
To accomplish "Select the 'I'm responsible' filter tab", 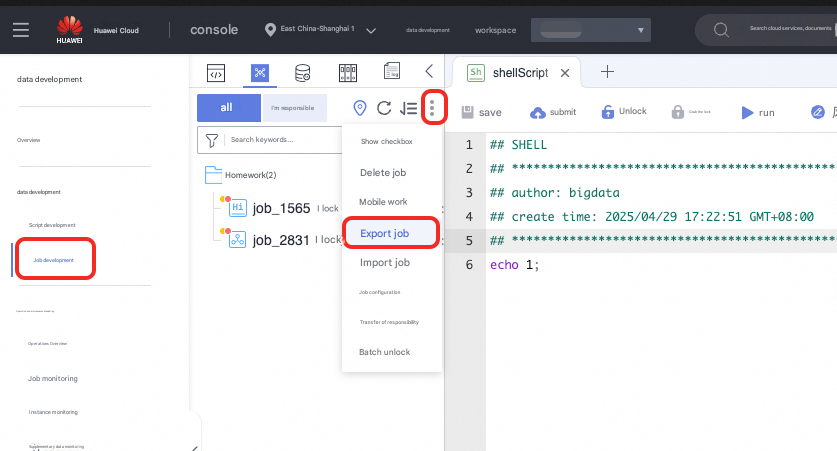I will (294, 108).
